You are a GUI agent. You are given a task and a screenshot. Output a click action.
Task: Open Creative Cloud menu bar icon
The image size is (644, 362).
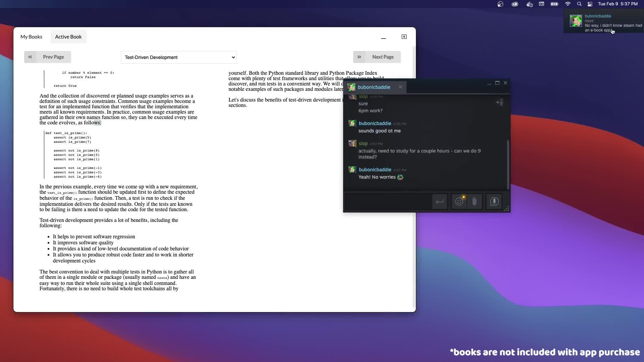click(515, 4)
